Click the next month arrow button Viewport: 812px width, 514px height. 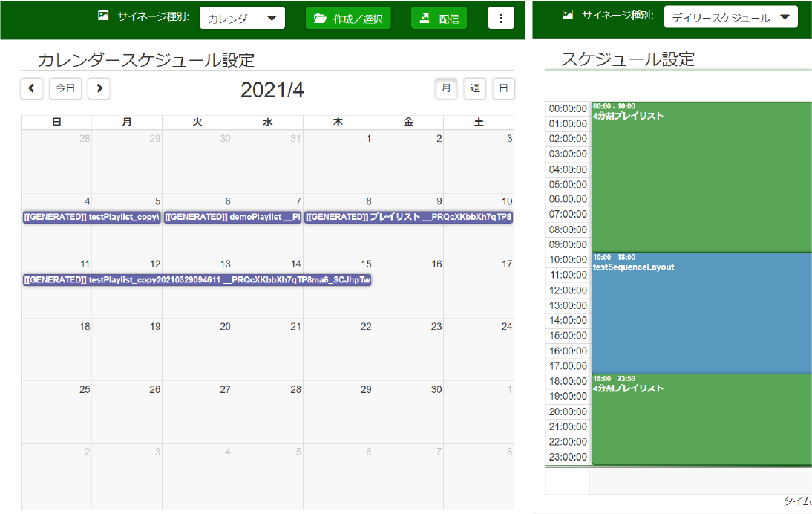pyautogui.click(x=99, y=88)
